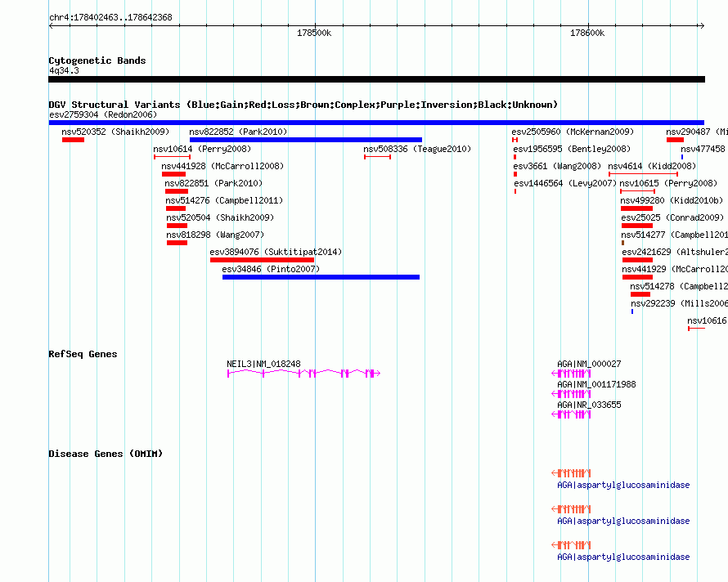Open nsv10615 (Perry2008) variant
This screenshot has height=582, width=728.
tap(668, 183)
